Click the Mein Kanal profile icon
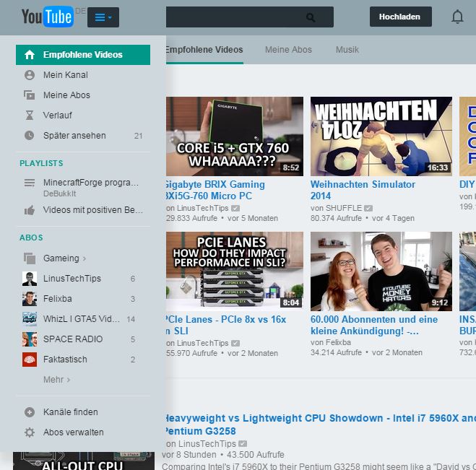Viewport: 476px width, 470px height. pos(30,75)
